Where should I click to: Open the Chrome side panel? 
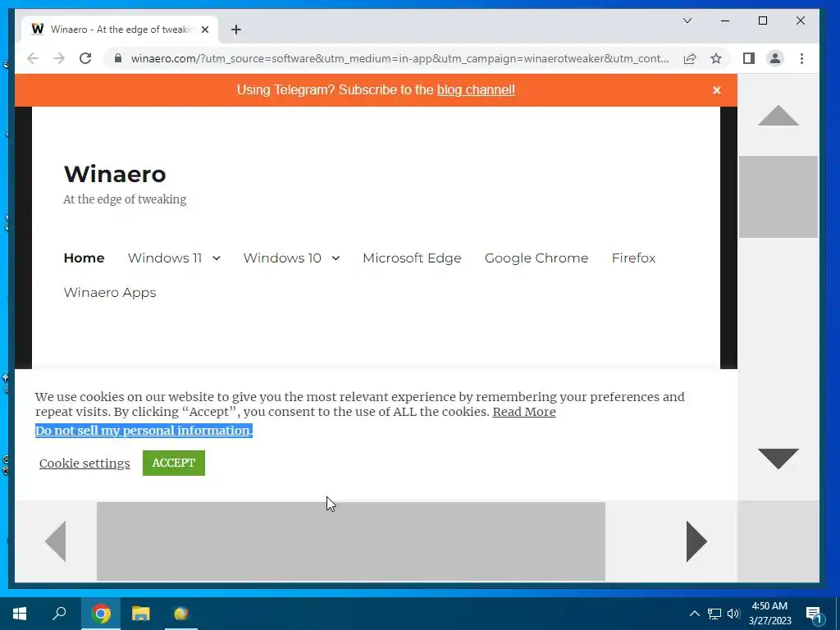[749, 58]
